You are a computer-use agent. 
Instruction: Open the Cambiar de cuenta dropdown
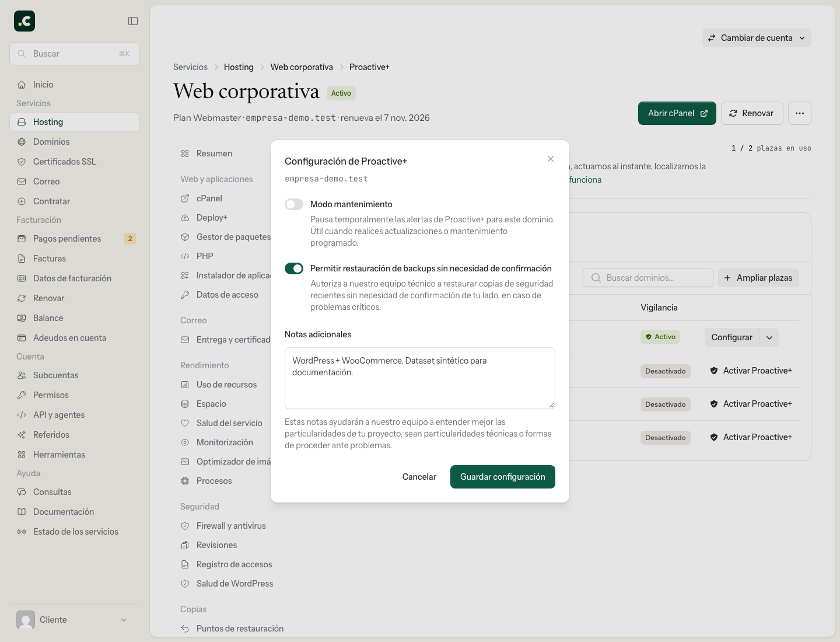[757, 38]
